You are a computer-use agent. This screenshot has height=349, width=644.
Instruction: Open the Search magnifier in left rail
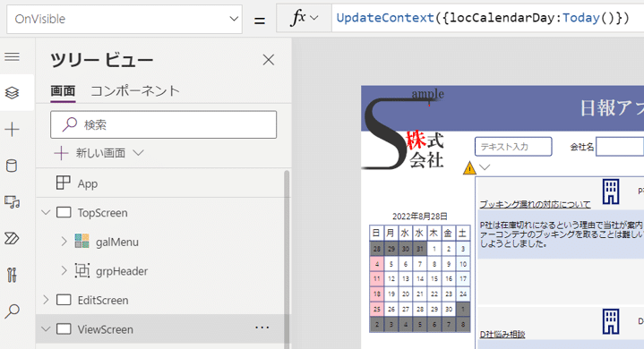pos(12,311)
